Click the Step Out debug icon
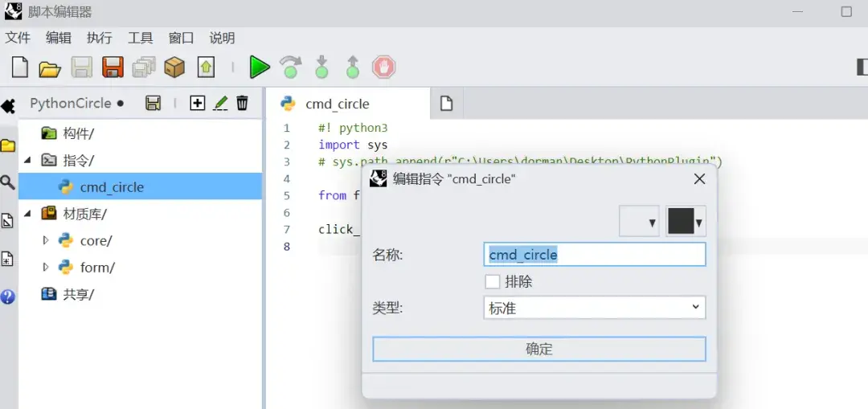Screen dimensions: 868x409 (353, 67)
